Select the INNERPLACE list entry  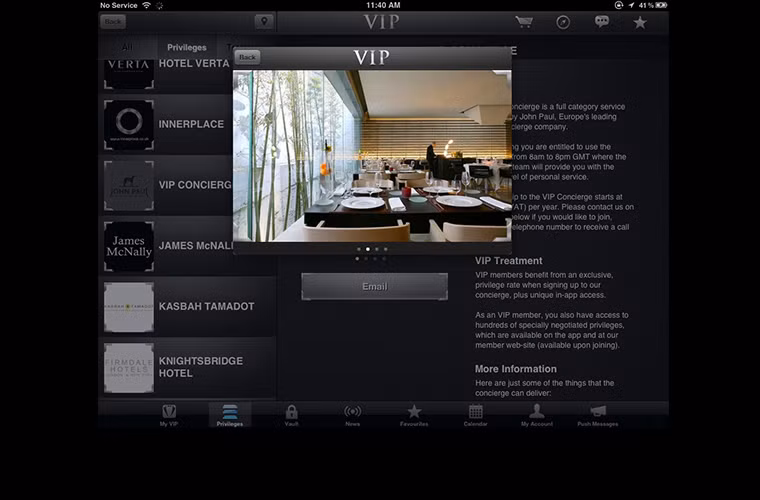pos(166,125)
